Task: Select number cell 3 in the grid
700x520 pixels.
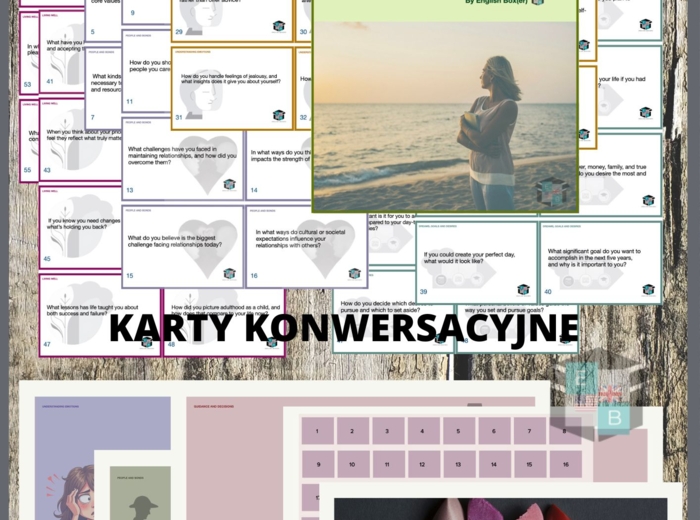Action: tap(388, 431)
